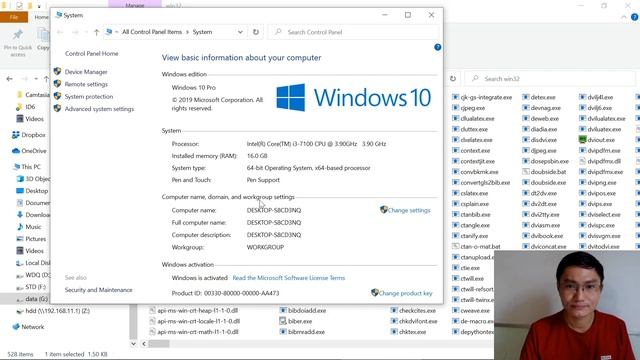Select This PC in navigation pane
The height and width of the screenshot is (360, 640).
pos(27,167)
